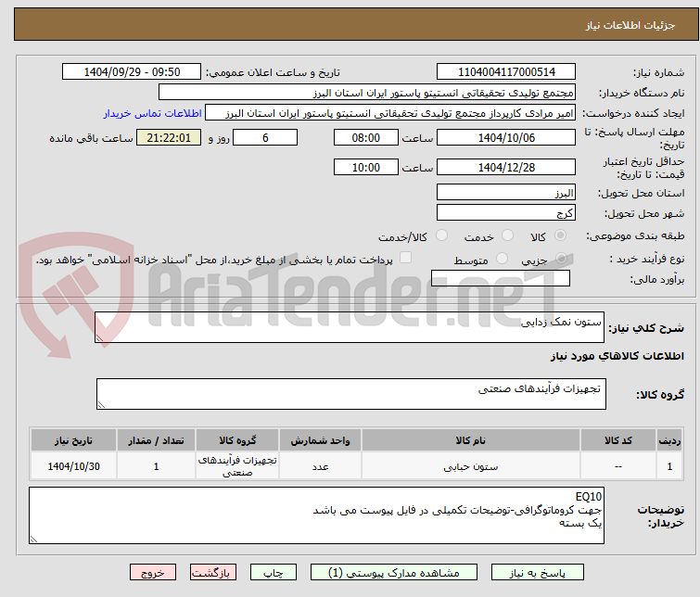
Task: Click the پاسخ به نیاز button
Action: pos(538,573)
